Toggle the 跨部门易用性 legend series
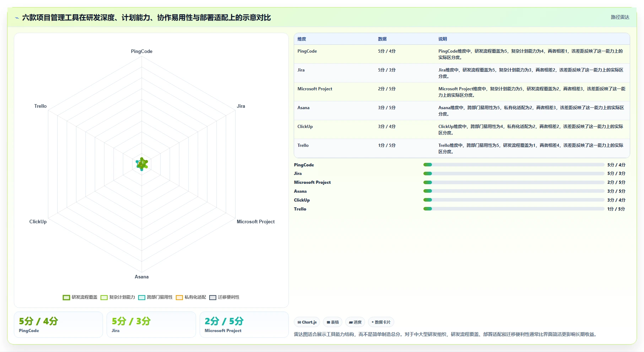 click(x=156, y=297)
